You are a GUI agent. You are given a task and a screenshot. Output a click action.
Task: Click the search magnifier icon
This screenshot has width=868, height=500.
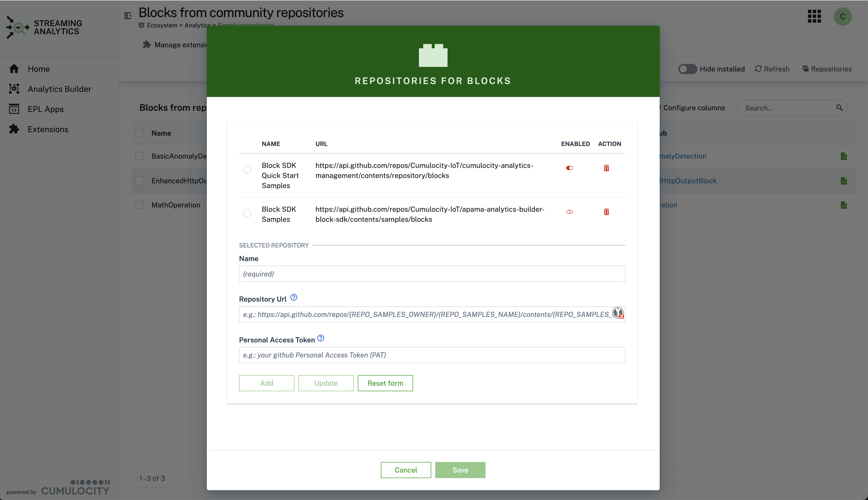[x=840, y=108]
